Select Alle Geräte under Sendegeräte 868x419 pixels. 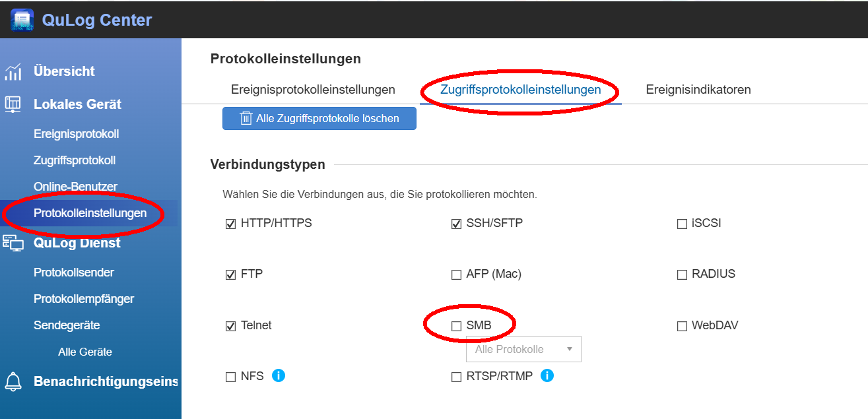85,352
